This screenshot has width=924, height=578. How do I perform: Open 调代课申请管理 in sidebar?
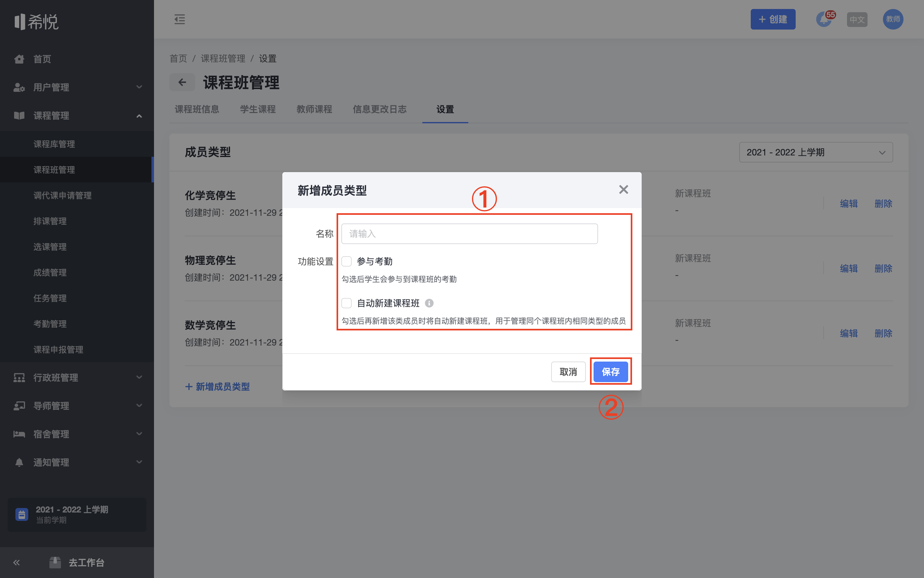pos(77,195)
